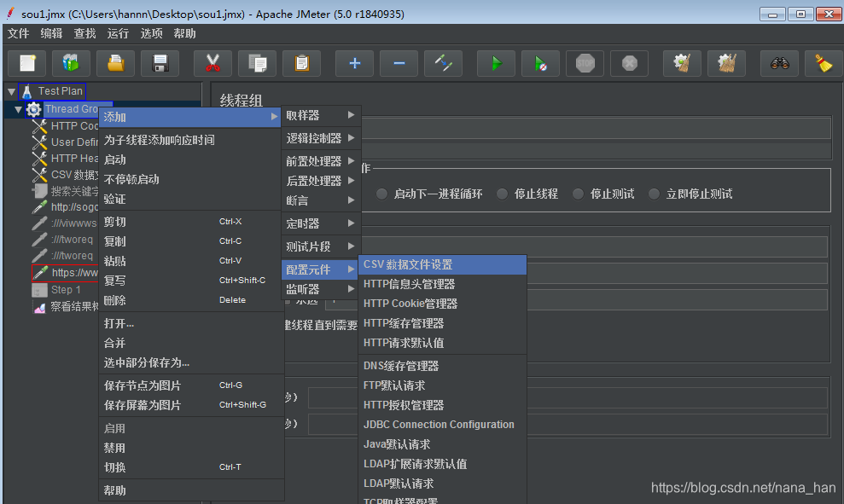The image size is (844, 504).
Task: Choose HTTP授权管理器 menu item
Action: tap(442, 405)
